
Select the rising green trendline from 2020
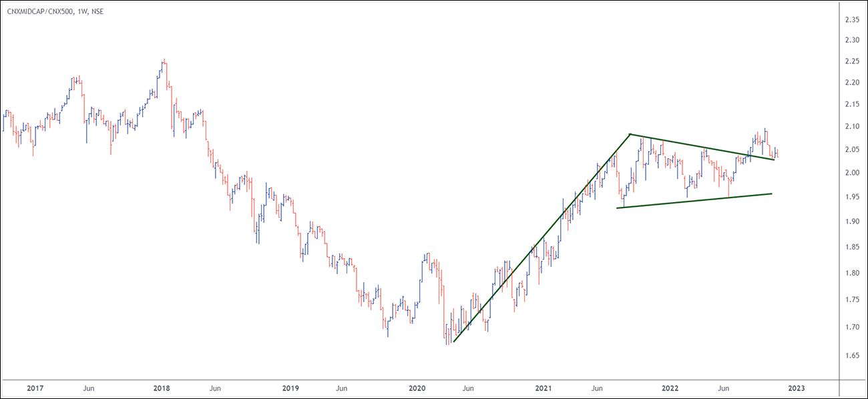click(541, 238)
